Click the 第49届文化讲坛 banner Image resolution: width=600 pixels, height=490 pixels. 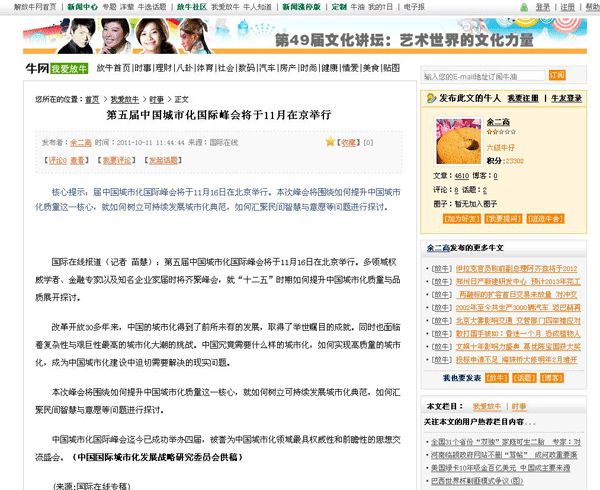[305, 36]
